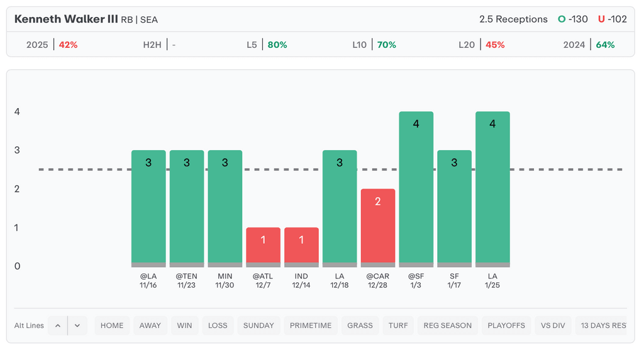Enable the WIN filter
The image size is (644, 352).
pos(184,326)
